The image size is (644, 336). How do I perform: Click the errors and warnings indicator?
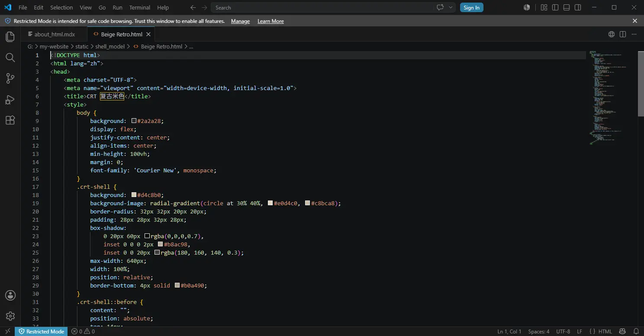click(x=83, y=331)
